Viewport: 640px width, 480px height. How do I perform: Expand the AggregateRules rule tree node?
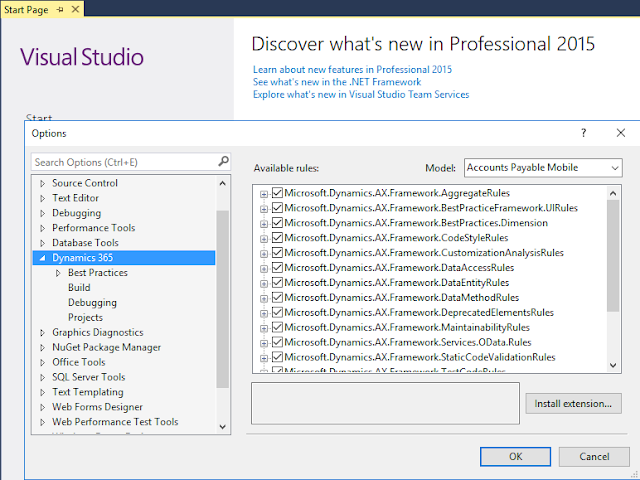pyautogui.click(x=264, y=194)
